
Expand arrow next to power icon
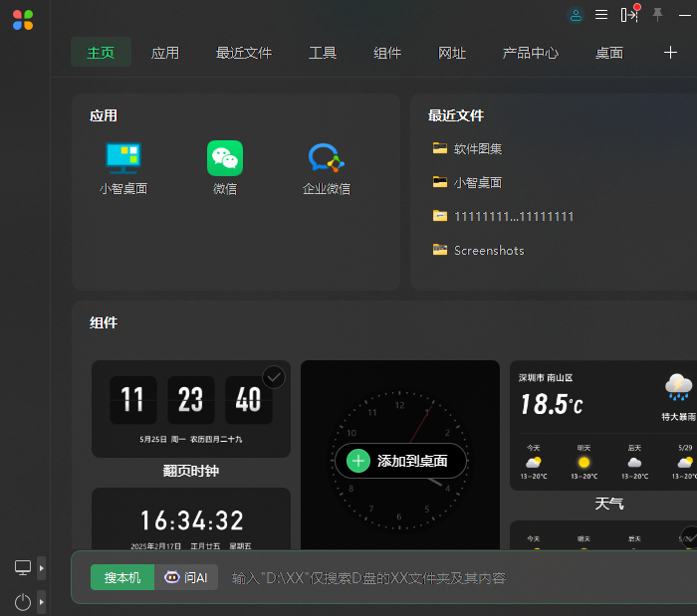tap(42, 602)
